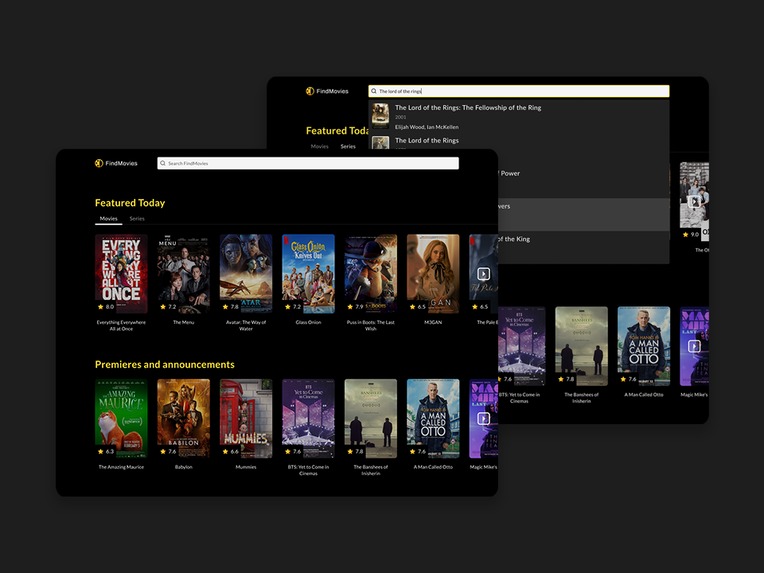Open the Fellowship of the Ring result thumbnail
764x573 pixels.
coord(381,115)
